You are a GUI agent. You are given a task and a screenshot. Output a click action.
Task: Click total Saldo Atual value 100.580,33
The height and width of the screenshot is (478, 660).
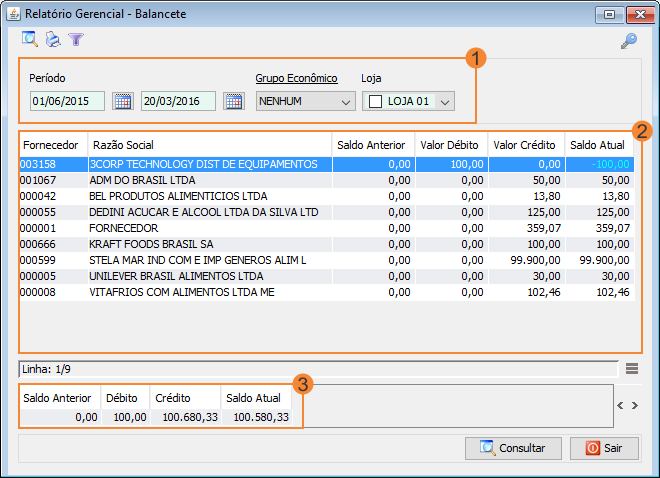[256, 417]
